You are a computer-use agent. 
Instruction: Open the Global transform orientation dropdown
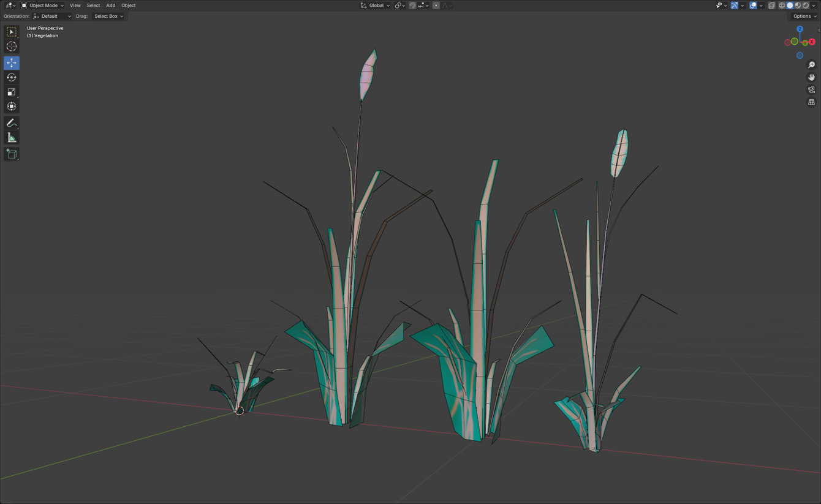(x=375, y=6)
